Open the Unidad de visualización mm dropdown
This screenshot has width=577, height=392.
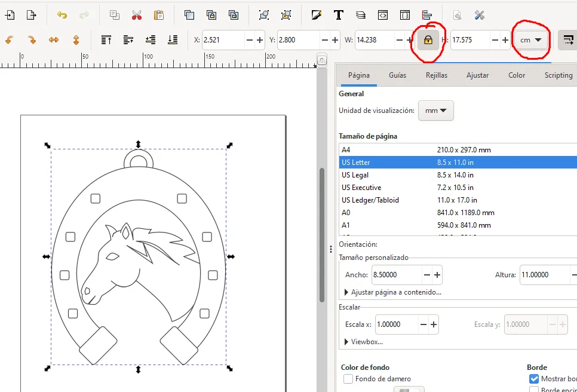(x=436, y=111)
